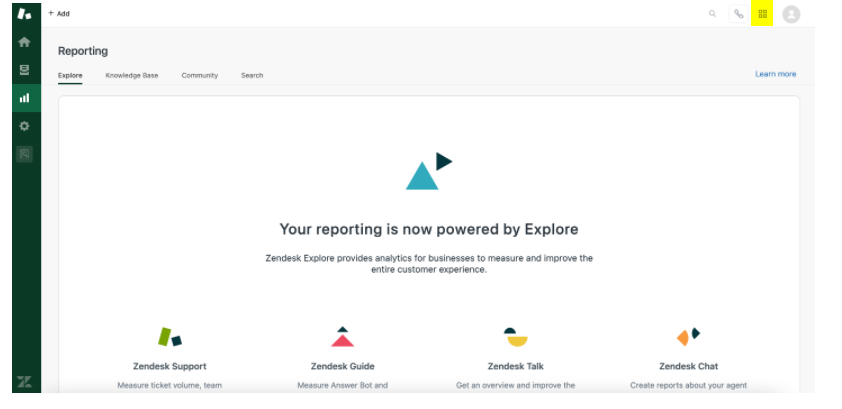Open the Community tab

[x=199, y=75]
